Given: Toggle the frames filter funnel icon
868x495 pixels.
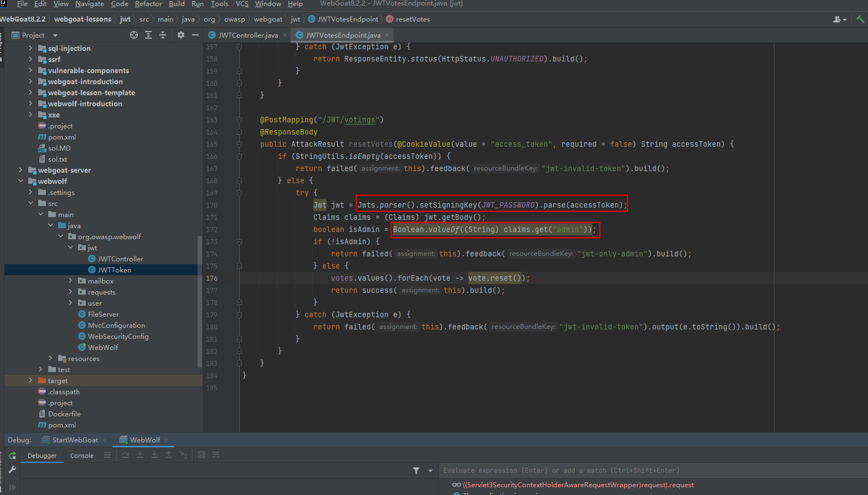Looking at the screenshot, I should (x=416, y=471).
